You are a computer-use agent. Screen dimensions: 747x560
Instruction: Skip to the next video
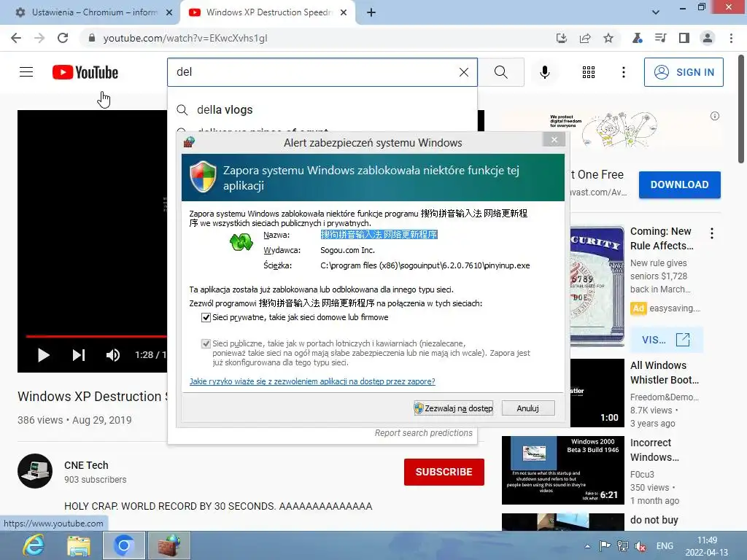(79, 355)
